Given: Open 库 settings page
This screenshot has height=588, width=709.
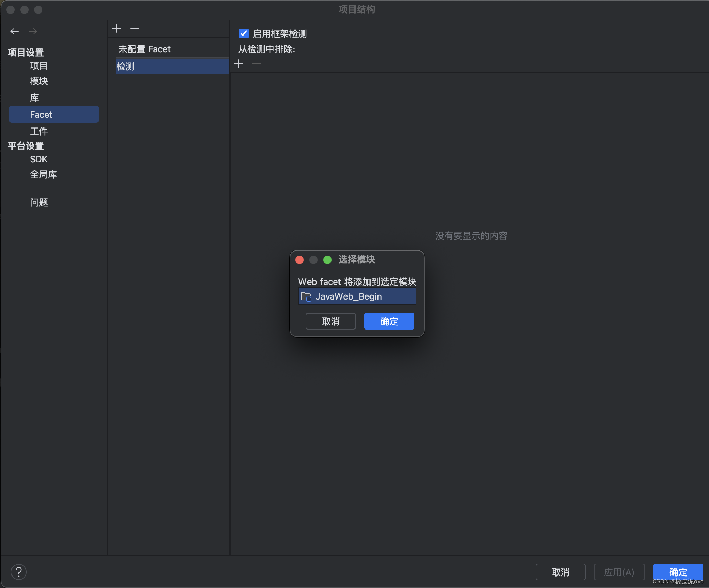Looking at the screenshot, I should click(x=34, y=98).
